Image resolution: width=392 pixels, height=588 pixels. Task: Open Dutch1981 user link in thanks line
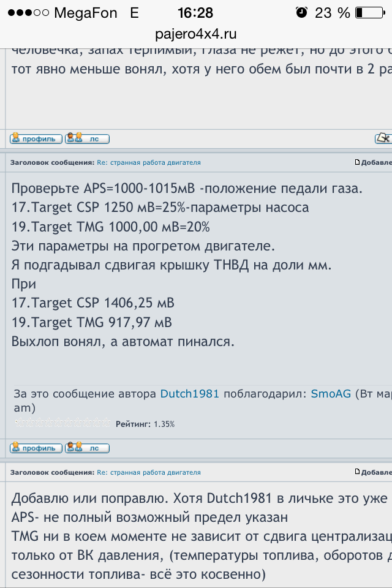tap(189, 394)
